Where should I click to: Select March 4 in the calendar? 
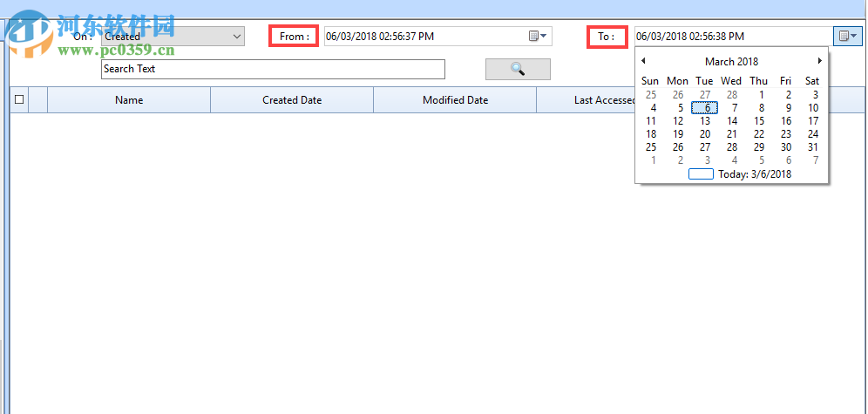point(654,108)
